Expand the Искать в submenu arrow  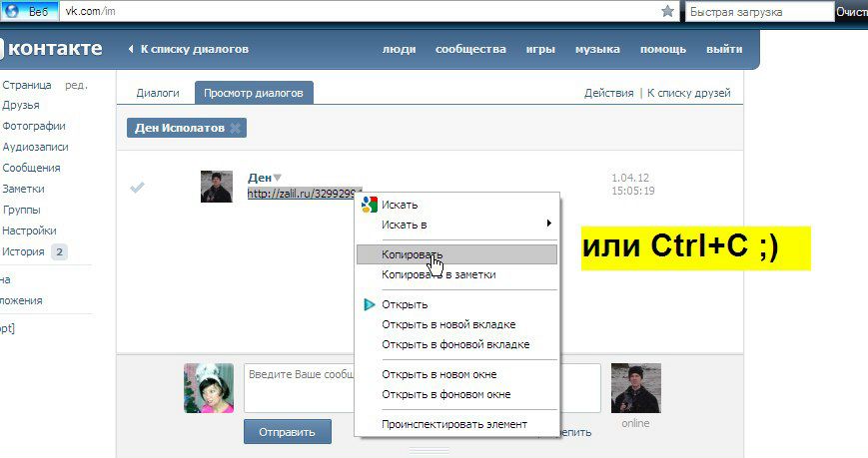[x=549, y=223]
